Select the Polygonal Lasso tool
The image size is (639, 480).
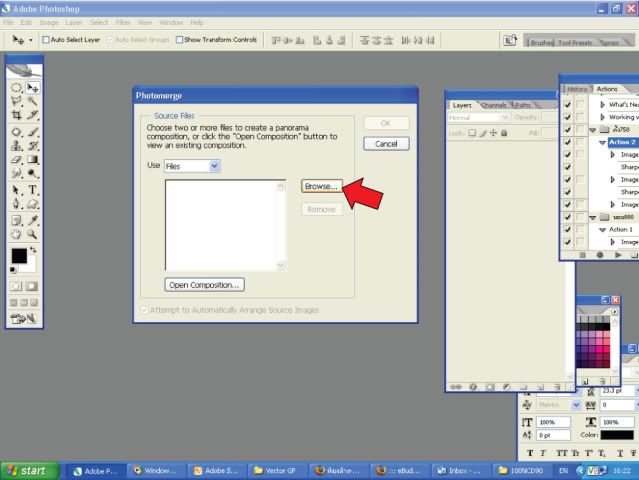[16, 101]
